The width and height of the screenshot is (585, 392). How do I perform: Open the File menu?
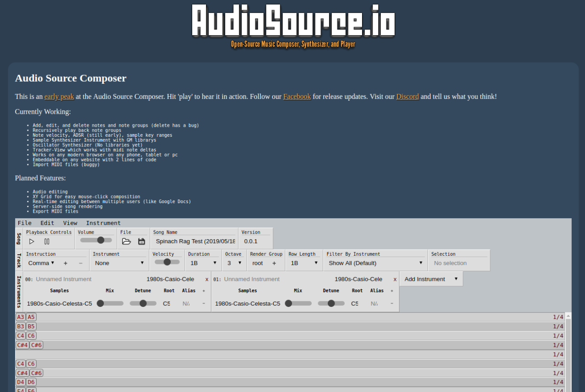[25, 223]
